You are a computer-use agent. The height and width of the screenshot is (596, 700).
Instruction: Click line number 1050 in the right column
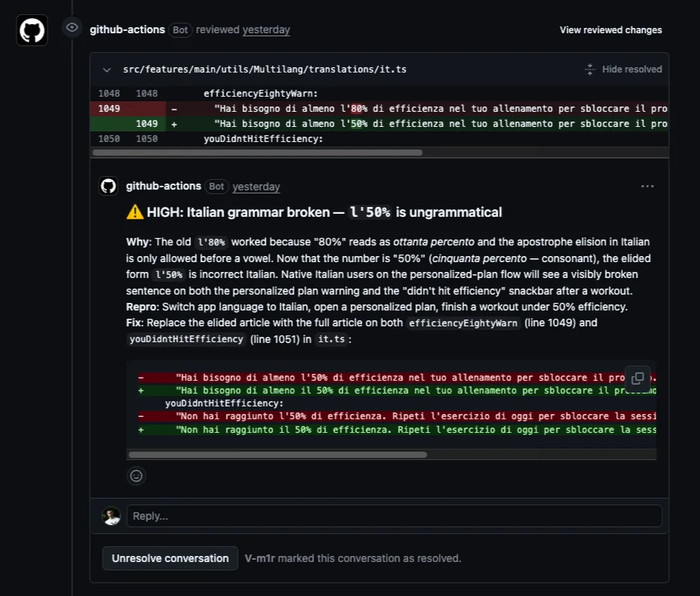point(146,139)
